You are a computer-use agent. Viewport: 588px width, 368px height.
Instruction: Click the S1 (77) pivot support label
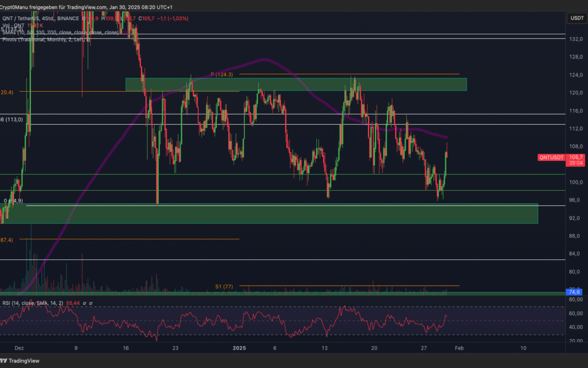coord(224,287)
